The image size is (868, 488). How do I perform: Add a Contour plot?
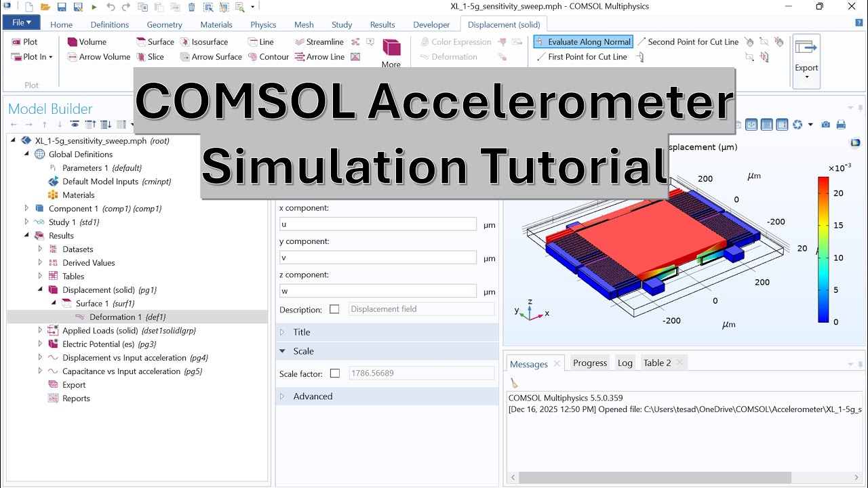click(x=268, y=57)
